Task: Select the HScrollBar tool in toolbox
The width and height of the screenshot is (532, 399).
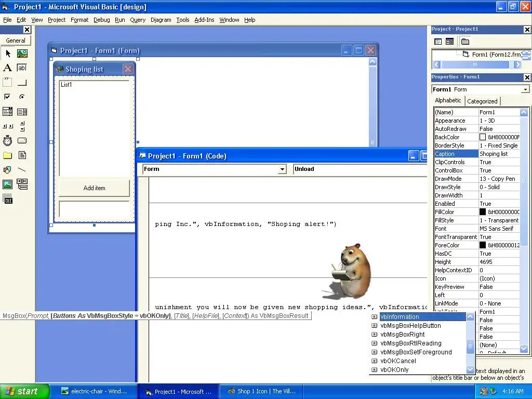Action: coord(7,126)
